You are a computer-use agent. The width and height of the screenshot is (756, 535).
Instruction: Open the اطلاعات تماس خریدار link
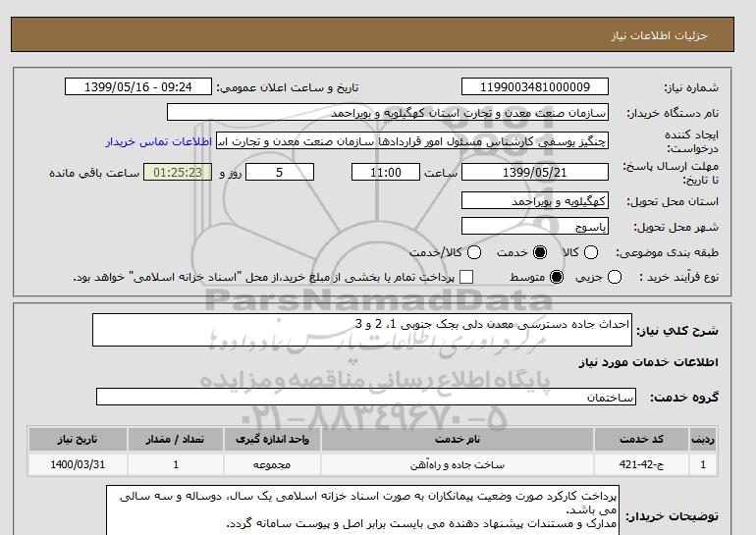(x=159, y=142)
